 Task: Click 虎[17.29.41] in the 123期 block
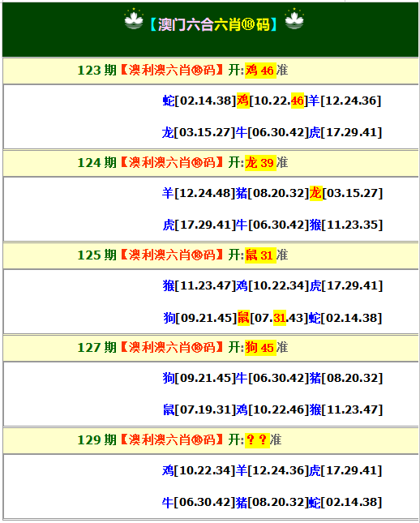pyautogui.click(x=345, y=132)
